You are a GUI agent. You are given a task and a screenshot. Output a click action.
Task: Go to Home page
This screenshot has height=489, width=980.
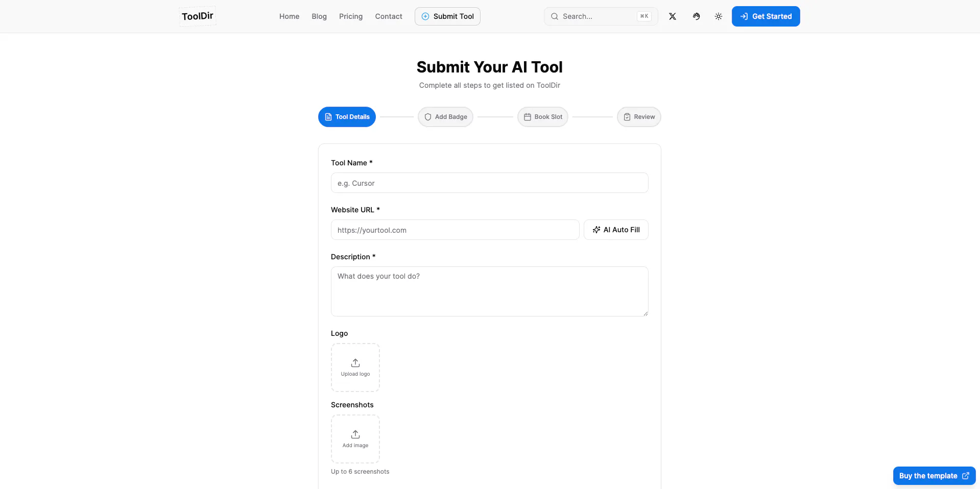tap(289, 16)
